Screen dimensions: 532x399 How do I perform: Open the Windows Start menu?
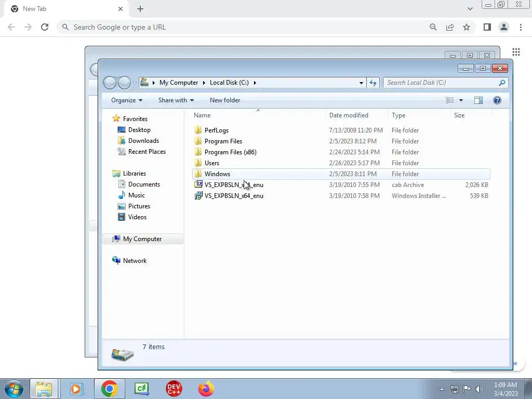14,389
